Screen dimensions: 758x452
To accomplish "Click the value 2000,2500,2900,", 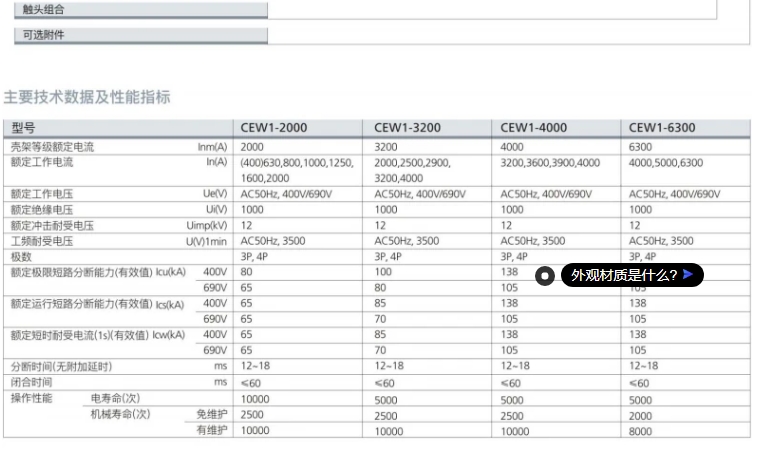I will click(412, 162).
